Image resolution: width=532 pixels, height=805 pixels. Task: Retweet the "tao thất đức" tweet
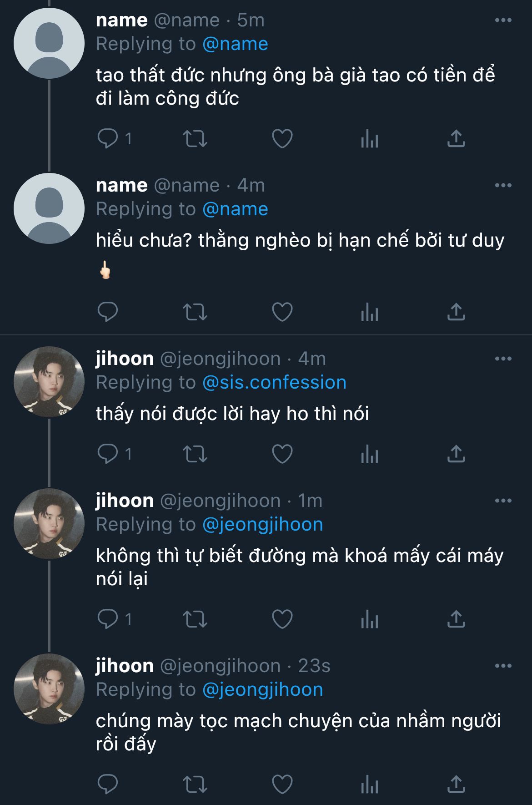tap(195, 139)
